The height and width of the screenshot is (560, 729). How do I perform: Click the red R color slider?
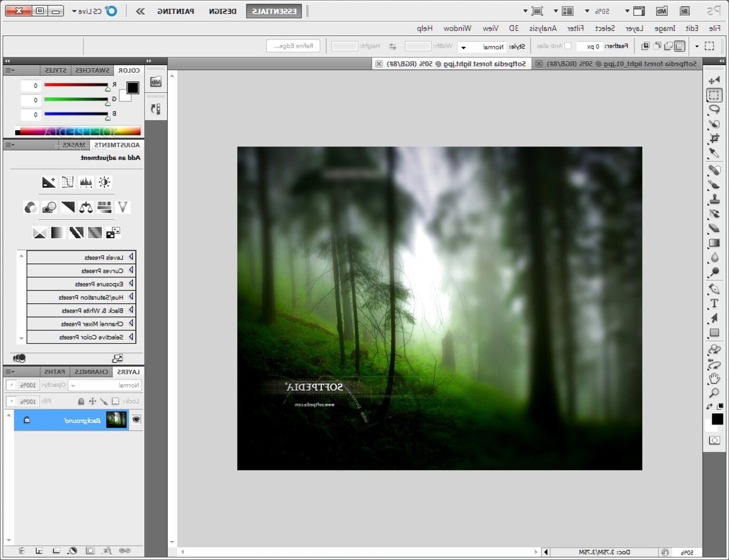[76, 85]
